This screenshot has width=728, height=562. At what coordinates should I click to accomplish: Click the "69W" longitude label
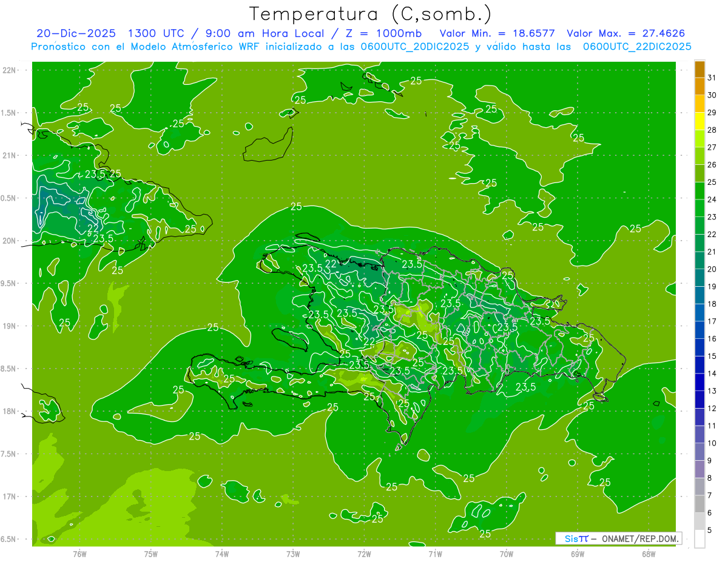(578, 554)
